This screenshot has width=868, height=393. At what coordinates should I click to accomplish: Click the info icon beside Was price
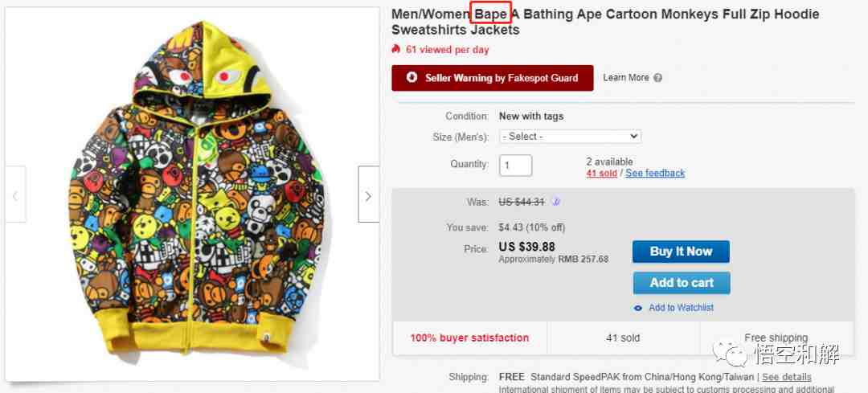click(x=556, y=202)
